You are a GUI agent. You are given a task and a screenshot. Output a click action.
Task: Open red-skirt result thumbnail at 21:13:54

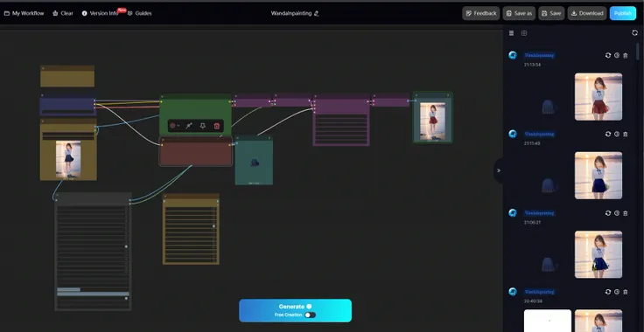(598, 97)
